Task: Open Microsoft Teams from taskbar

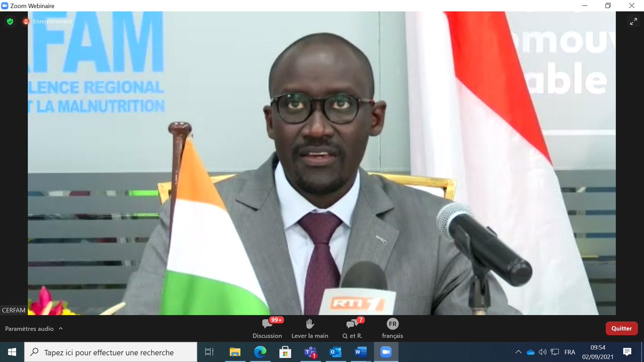Action: (x=311, y=352)
